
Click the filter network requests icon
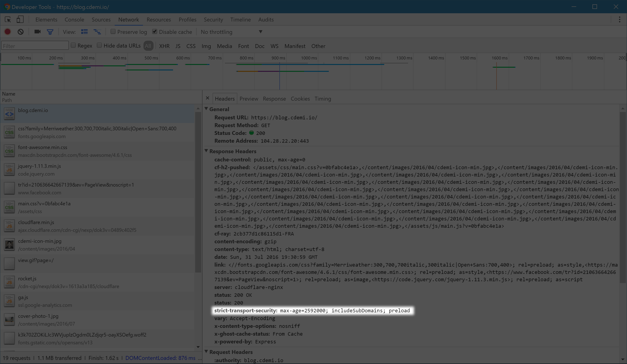[x=50, y=31]
